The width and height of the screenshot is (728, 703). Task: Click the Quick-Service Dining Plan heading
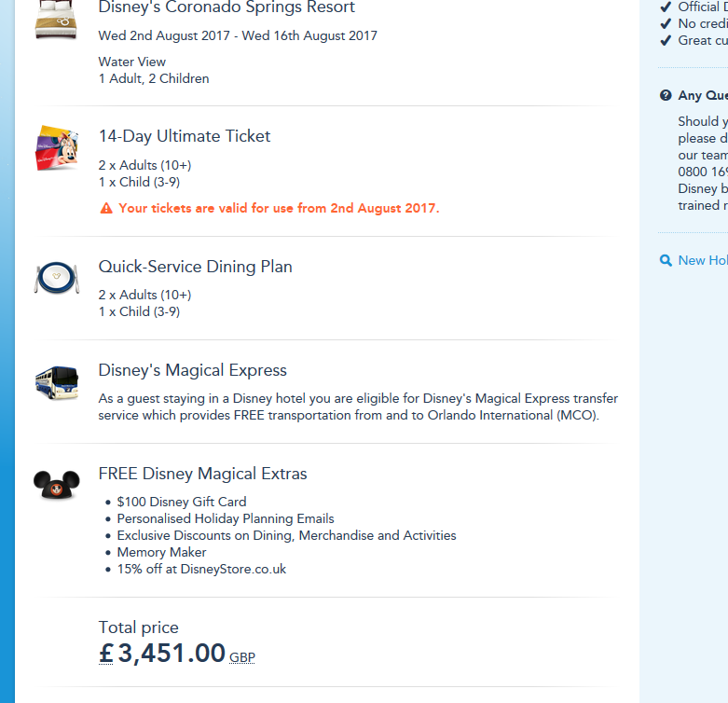click(x=196, y=267)
